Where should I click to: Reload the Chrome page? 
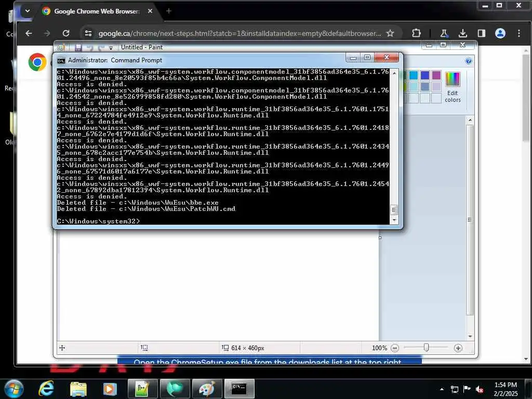(x=66, y=33)
